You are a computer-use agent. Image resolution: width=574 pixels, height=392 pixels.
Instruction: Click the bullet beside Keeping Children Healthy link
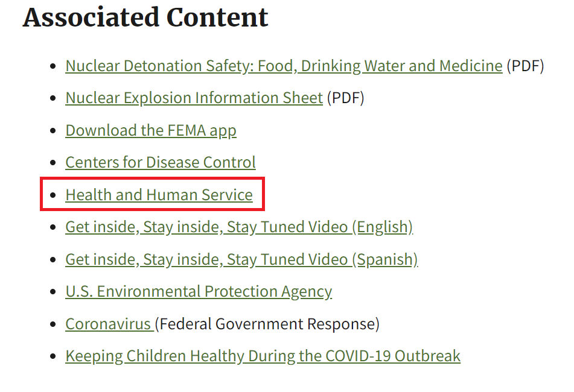click(53, 356)
